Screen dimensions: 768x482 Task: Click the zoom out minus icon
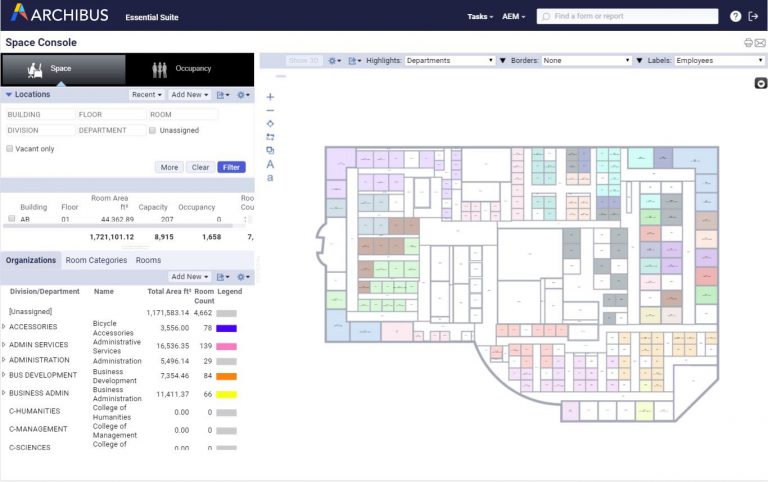[270, 110]
